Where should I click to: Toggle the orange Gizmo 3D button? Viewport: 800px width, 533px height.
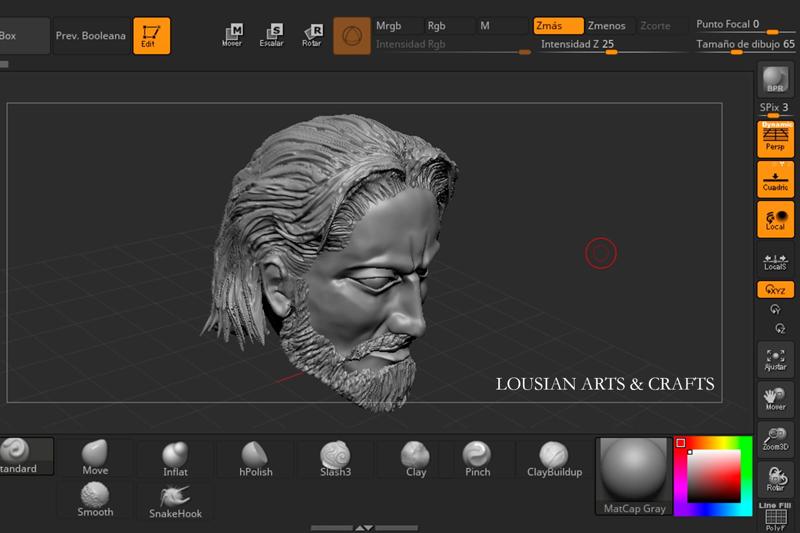pyautogui.click(x=352, y=36)
